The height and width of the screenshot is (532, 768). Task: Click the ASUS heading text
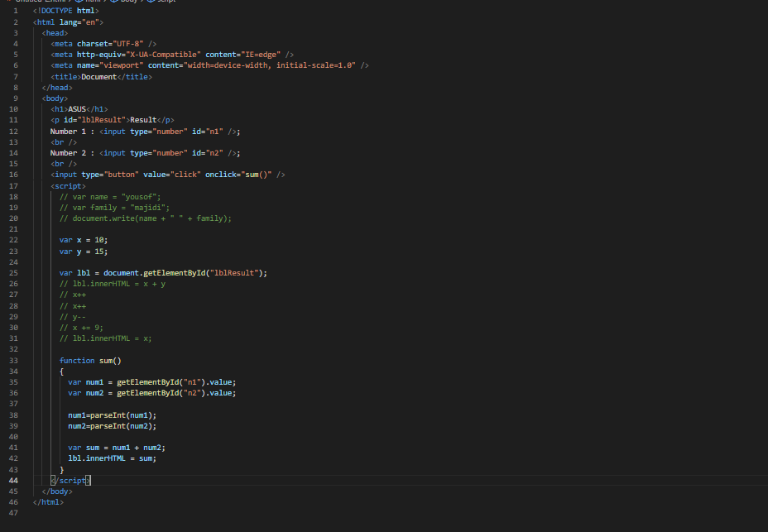point(77,109)
